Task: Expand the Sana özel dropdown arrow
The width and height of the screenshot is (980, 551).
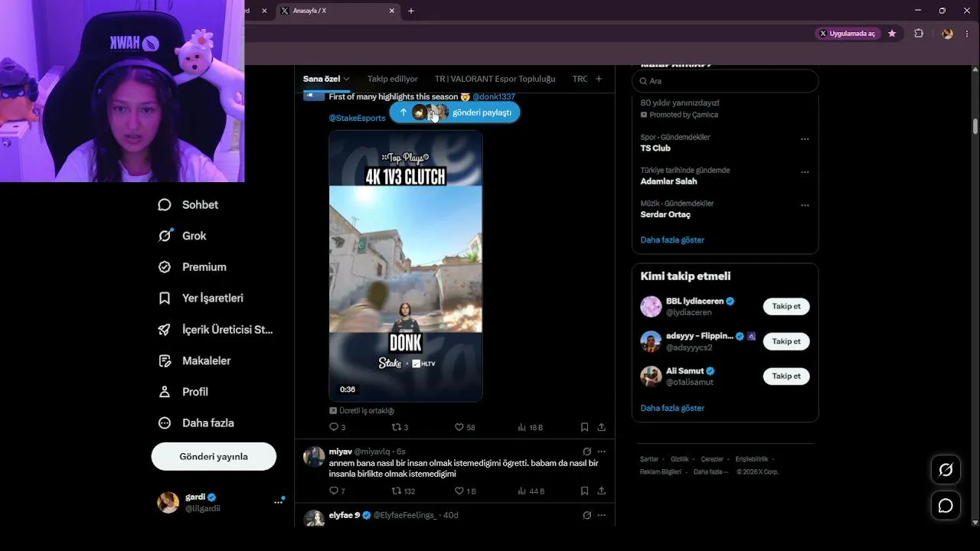Action: (x=346, y=79)
